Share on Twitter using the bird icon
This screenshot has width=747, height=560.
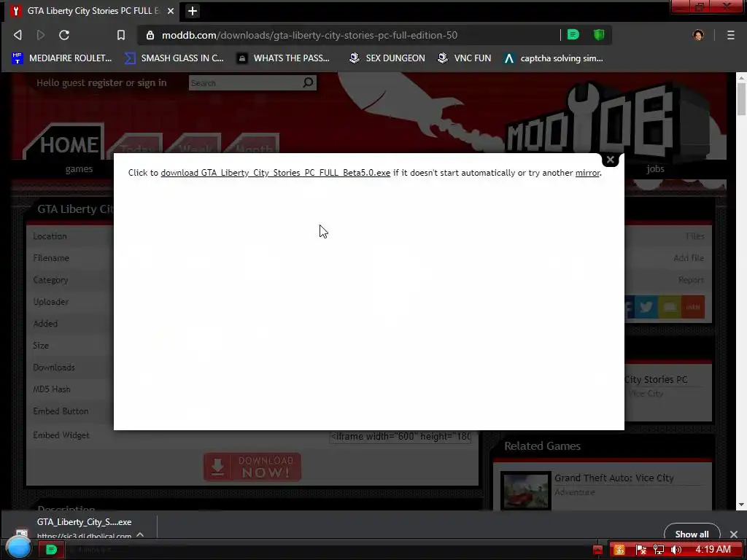(646, 307)
